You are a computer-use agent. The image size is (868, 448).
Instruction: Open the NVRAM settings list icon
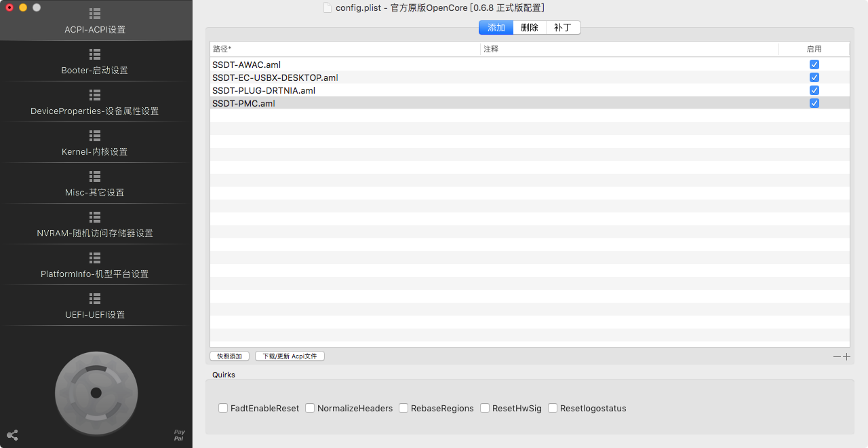click(95, 217)
